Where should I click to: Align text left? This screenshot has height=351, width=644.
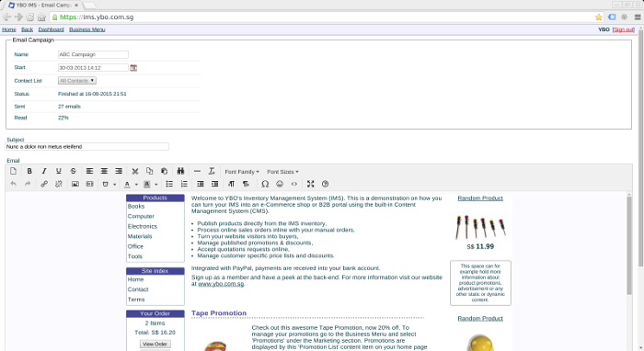[89, 171]
